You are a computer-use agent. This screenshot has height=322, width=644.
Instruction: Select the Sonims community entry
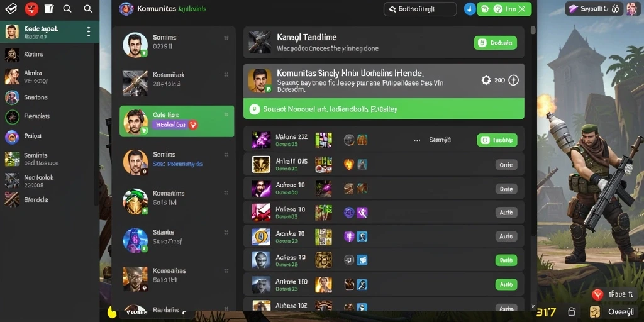click(177, 45)
